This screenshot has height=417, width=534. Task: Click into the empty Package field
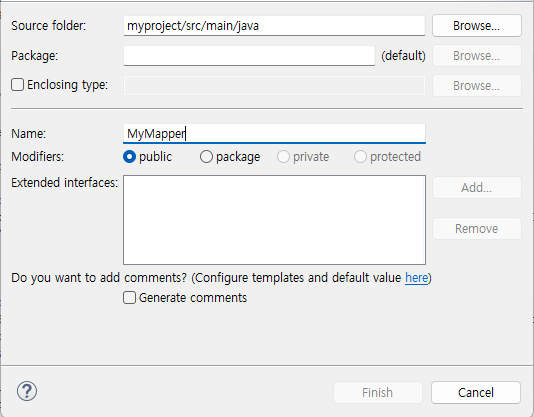tap(249, 56)
